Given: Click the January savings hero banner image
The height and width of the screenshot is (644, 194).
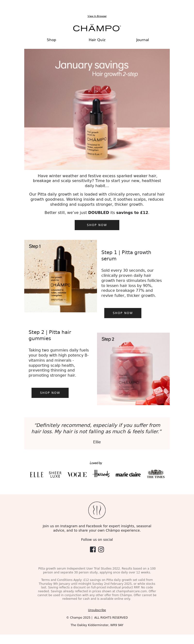Looking at the screenshot, I should (x=97, y=109).
